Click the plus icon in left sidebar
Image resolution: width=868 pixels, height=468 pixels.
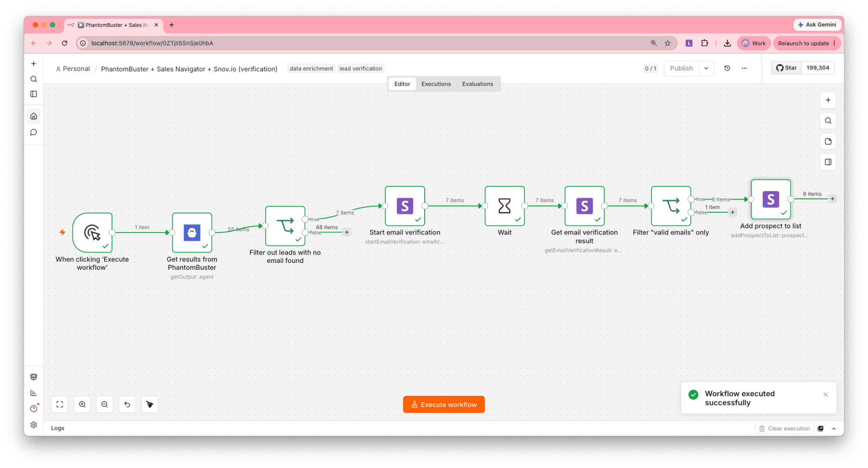click(33, 63)
